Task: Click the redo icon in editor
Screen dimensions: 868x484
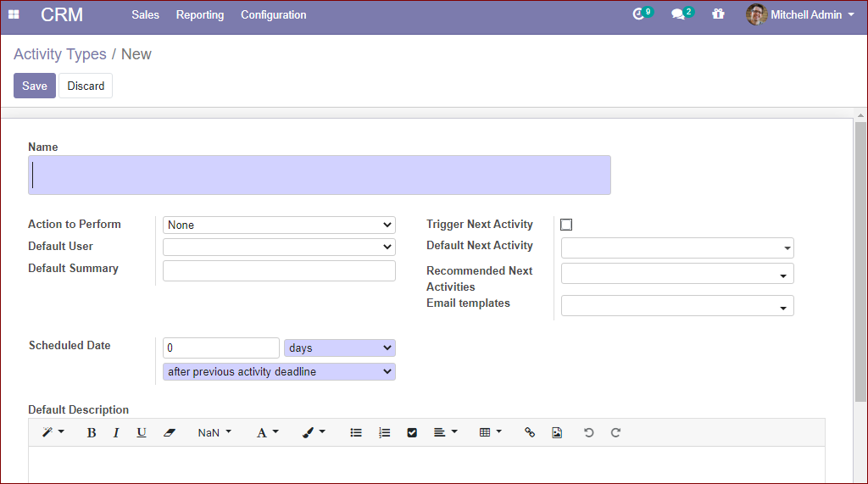Action: [615, 432]
